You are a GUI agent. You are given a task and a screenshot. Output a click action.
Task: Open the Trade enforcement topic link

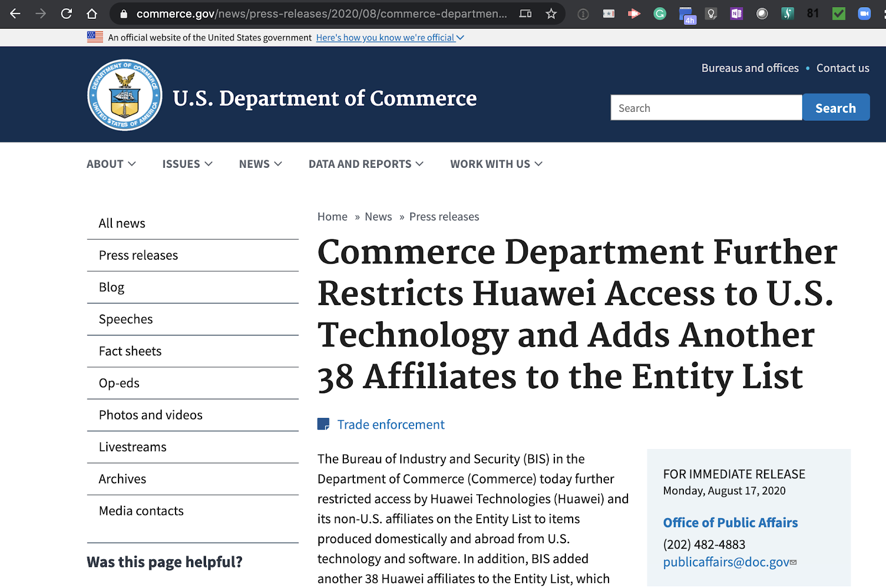pyautogui.click(x=391, y=425)
